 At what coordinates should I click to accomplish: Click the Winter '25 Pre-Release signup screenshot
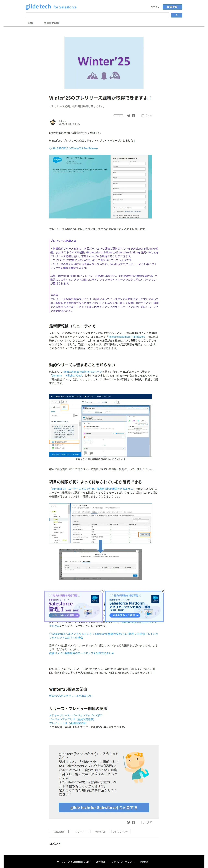pyautogui.click(x=100, y=187)
